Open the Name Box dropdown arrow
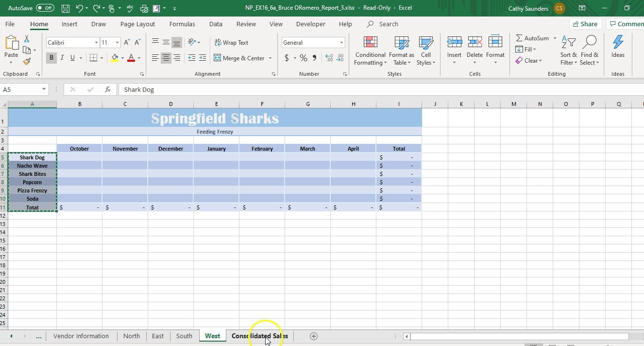 [44, 89]
